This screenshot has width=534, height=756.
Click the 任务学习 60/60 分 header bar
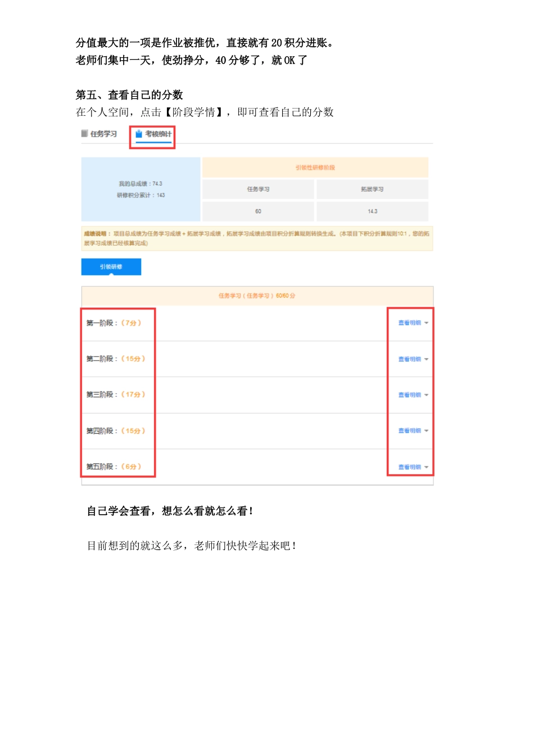[257, 296]
